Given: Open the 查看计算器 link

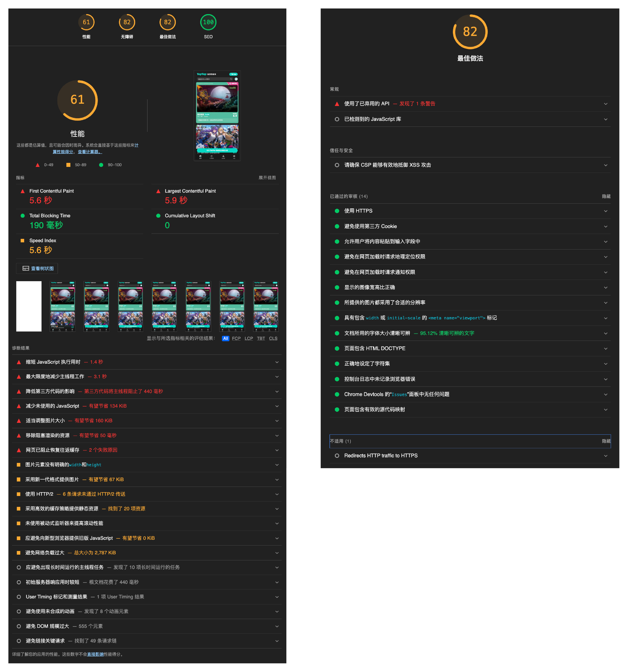Looking at the screenshot, I should pos(90,152).
